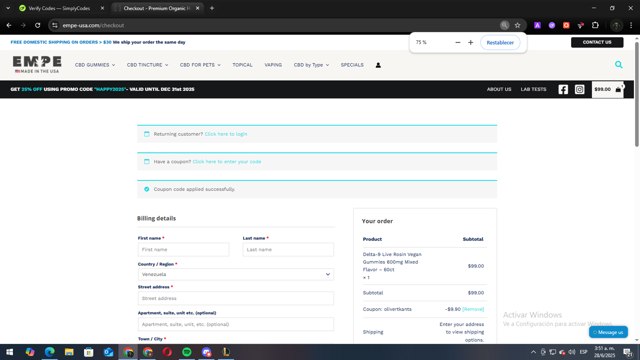
Task: Close the Checkout tab
Action: click(x=197, y=8)
